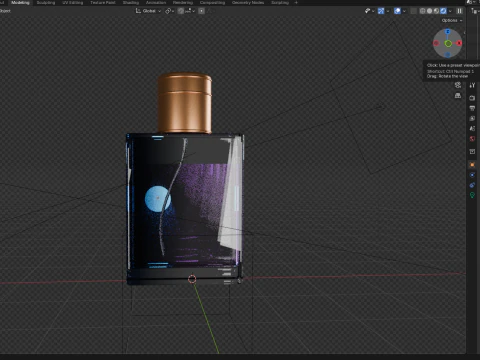
Task: Toggle the snapping magnet button
Action: (x=181, y=11)
